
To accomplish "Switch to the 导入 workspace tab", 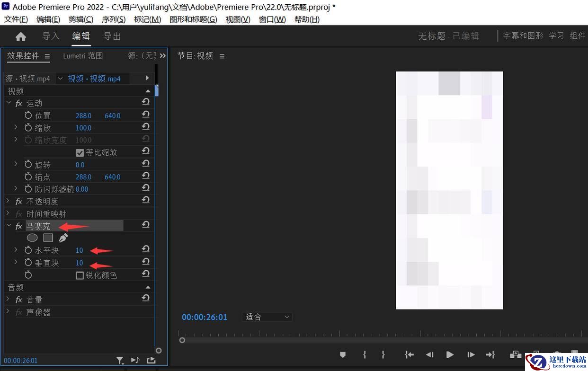I will (51, 36).
